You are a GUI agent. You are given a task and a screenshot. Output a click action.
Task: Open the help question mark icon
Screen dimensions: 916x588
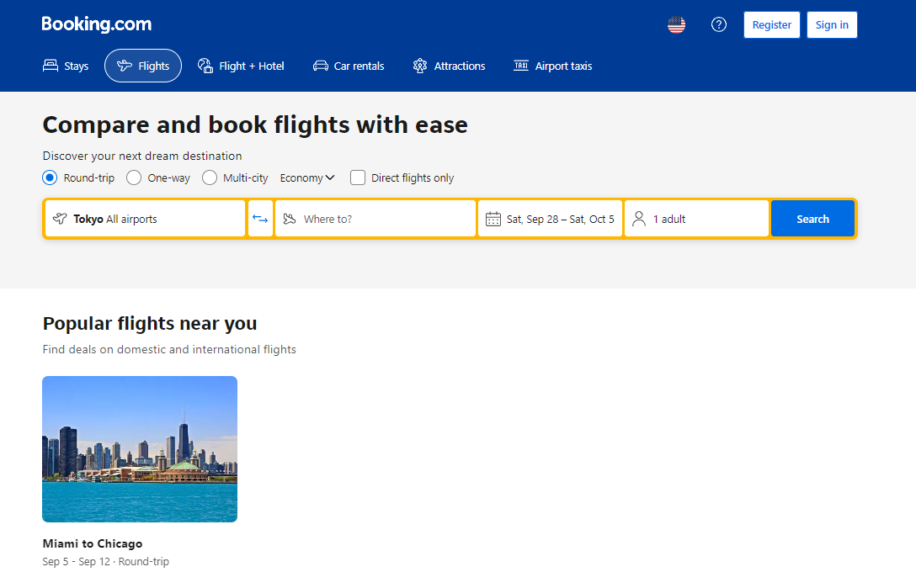click(x=718, y=24)
